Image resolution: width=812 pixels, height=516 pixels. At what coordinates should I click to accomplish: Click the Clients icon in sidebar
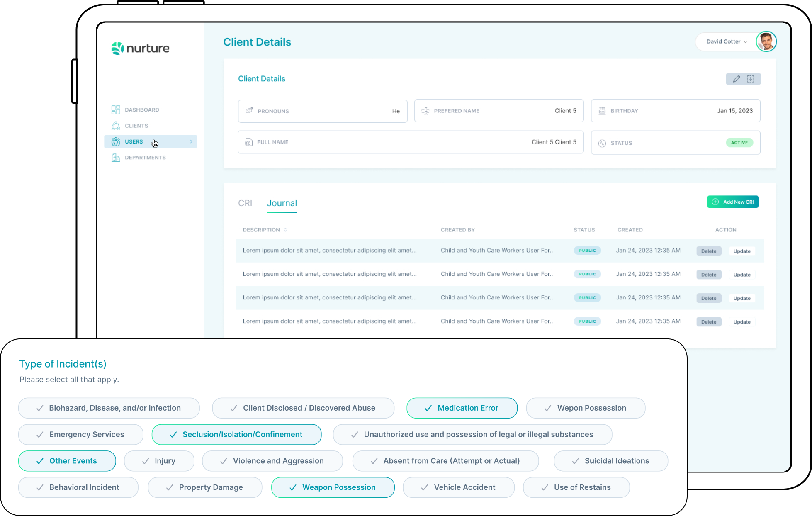click(116, 126)
